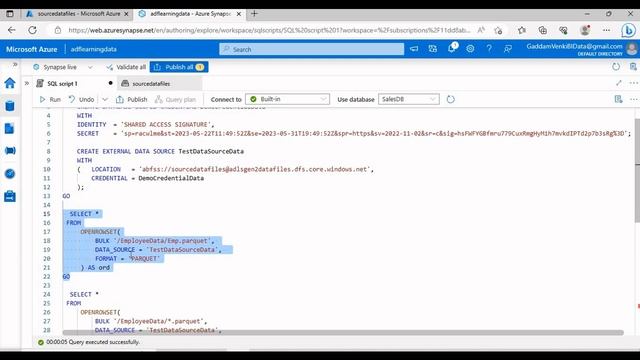Switch to the SQL script 1 tab
This screenshot has width=640, height=360.
pos(62,83)
